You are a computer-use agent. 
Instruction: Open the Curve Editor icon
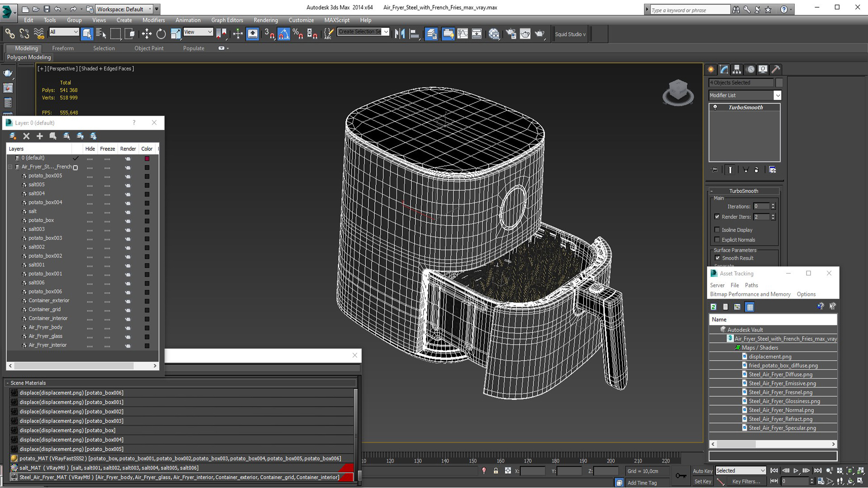[x=463, y=33]
